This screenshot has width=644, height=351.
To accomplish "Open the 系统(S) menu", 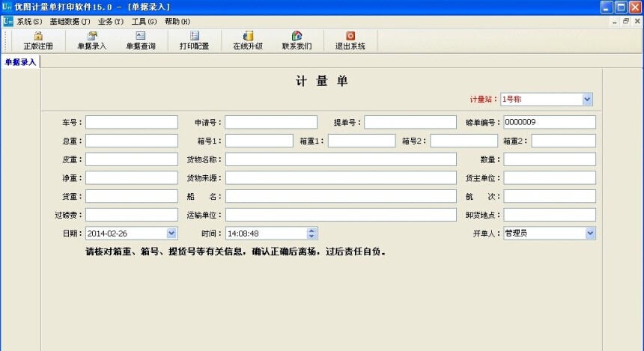I will pyautogui.click(x=29, y=22).
